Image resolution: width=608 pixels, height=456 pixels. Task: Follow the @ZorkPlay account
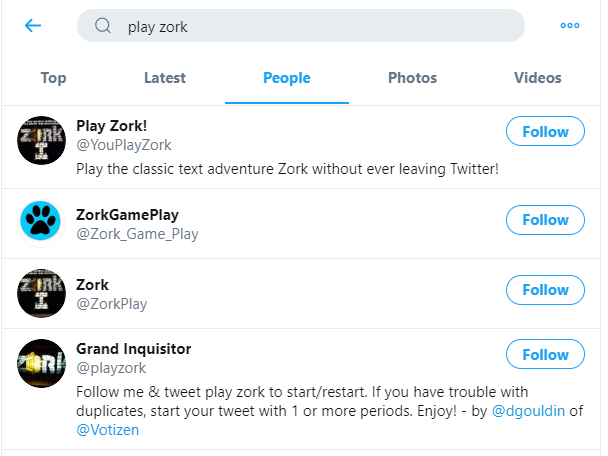click(545, 290)
